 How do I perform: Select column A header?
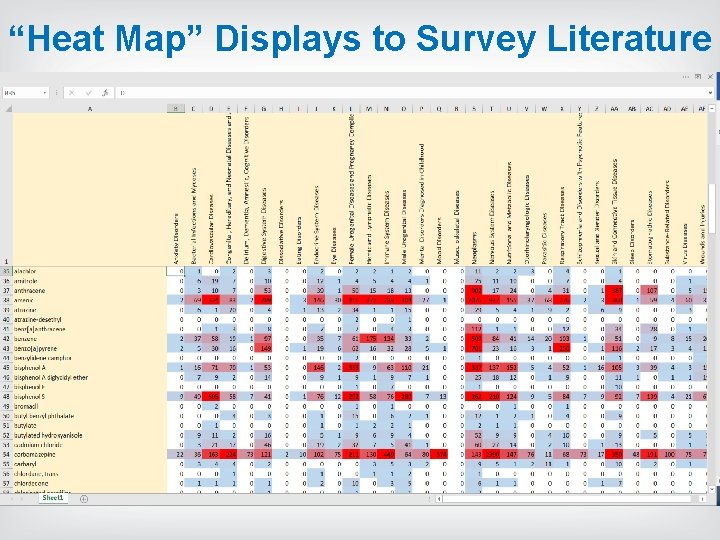click(x=90, y=109)
